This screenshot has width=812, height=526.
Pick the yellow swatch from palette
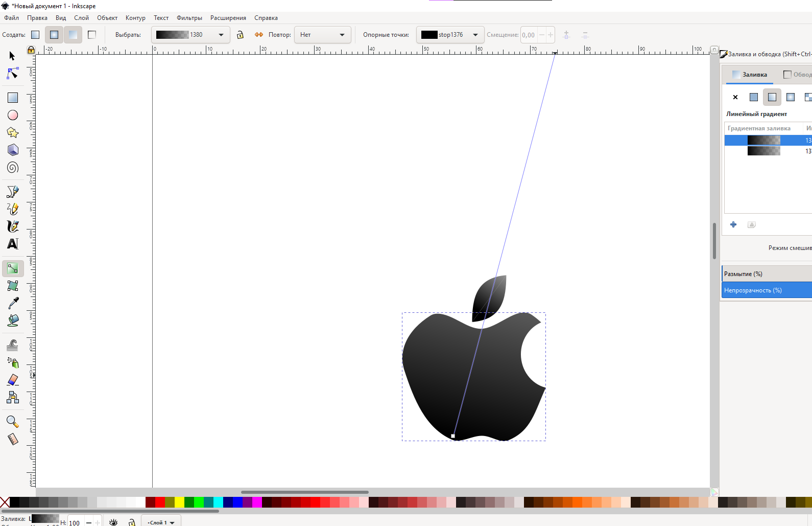click(x=179, y=502)
